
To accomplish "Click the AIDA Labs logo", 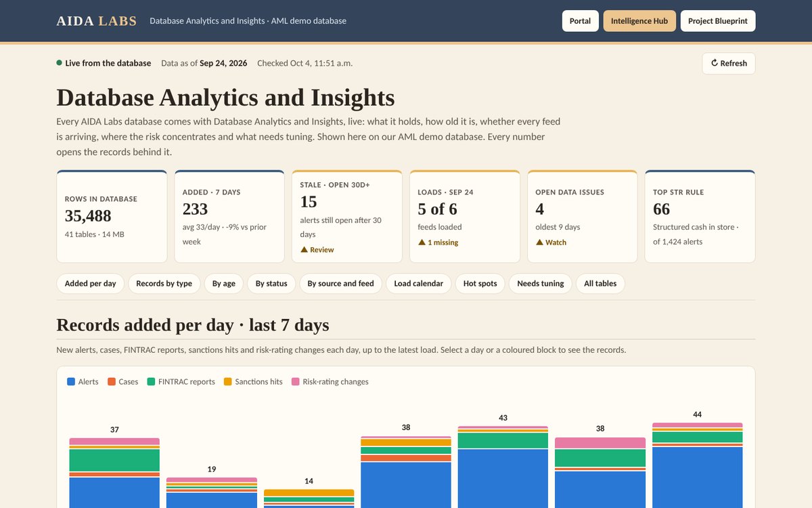I will [x=97, y=21].
